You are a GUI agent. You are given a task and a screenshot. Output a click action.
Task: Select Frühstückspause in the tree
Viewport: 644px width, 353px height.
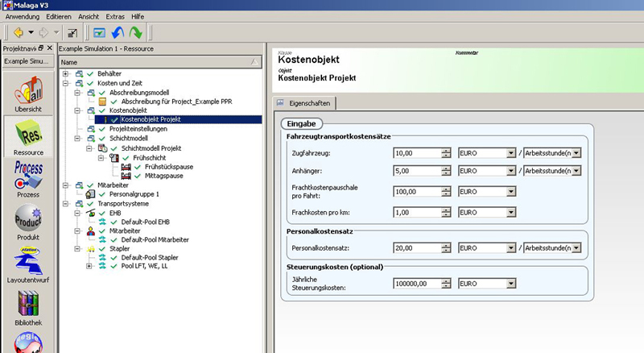click(161, 167)
